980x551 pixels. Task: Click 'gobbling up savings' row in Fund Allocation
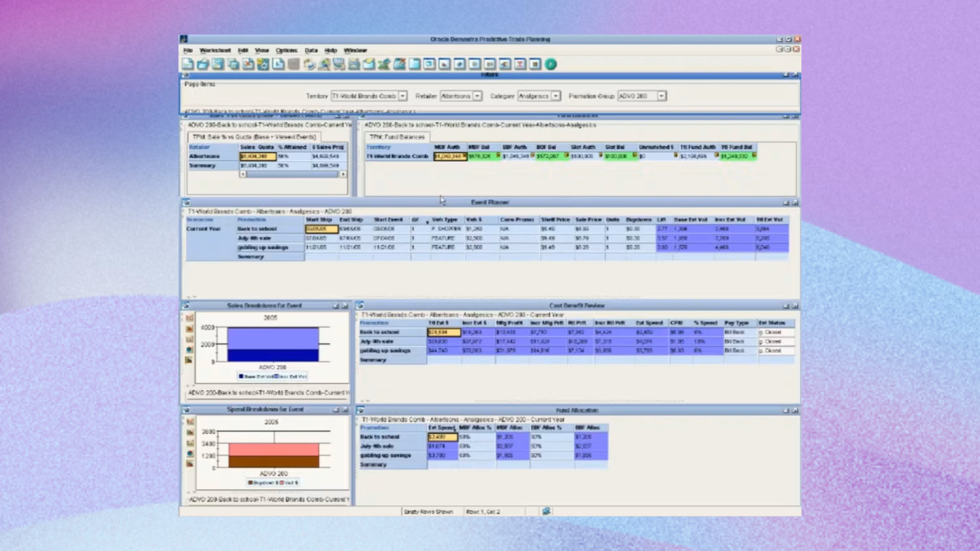point(483,455)
